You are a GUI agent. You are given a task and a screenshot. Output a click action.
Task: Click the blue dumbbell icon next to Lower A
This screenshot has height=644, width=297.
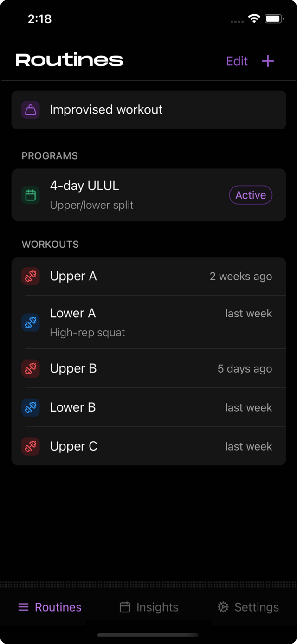pos(30,322)
